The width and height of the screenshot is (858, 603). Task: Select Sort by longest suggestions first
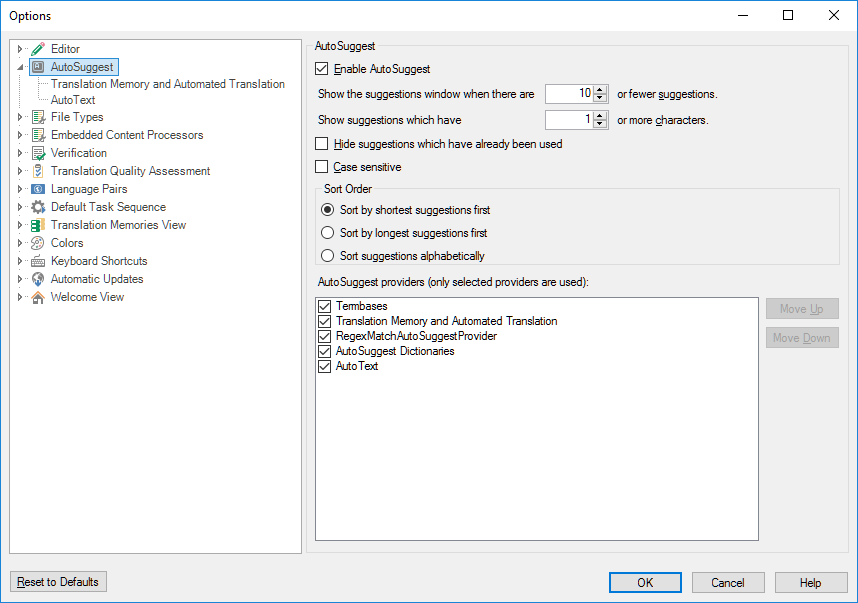coord(327,233)
